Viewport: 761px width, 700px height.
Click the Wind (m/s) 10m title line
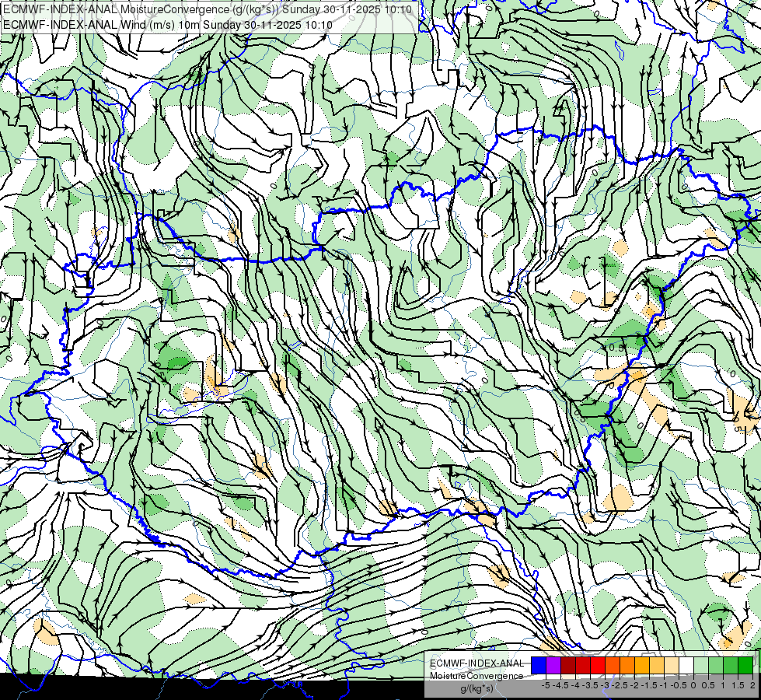[167, 25]
